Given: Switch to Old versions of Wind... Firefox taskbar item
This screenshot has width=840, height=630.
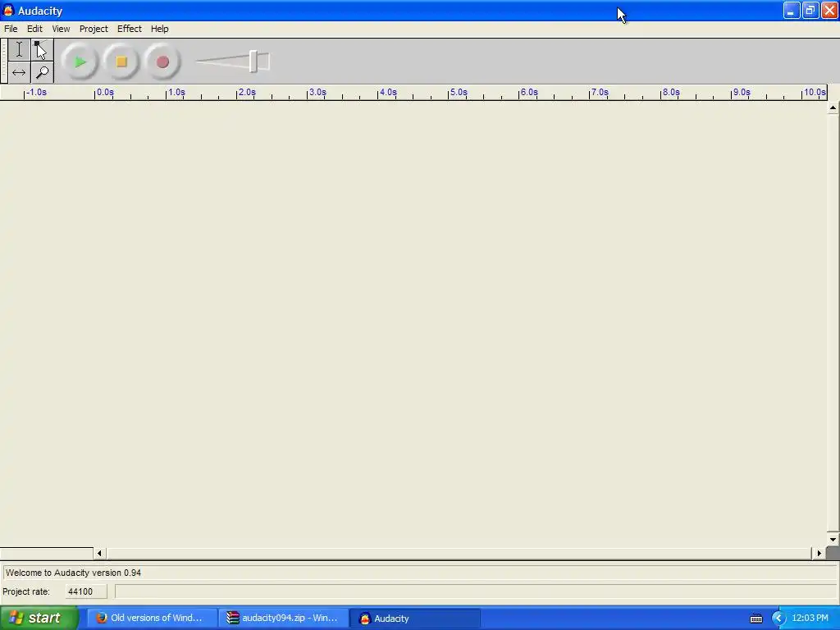Looking at the screenshot, I should [153, 619].
